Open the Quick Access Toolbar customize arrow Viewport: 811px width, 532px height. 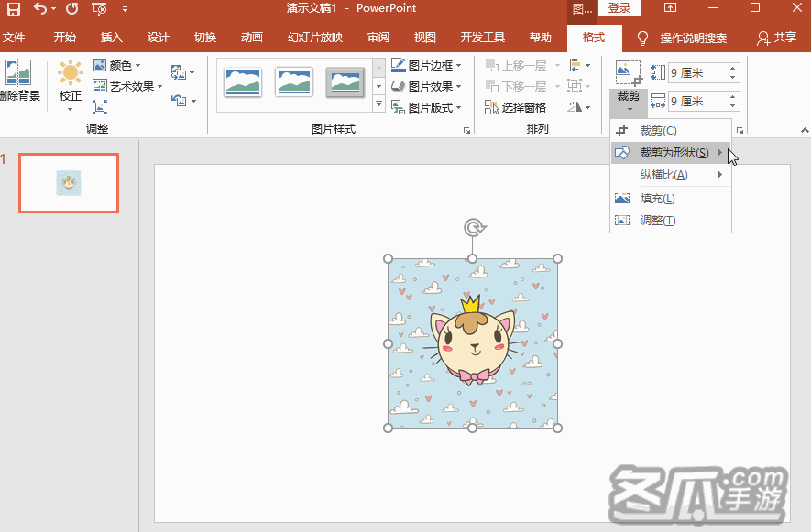(x=125, y=9)
